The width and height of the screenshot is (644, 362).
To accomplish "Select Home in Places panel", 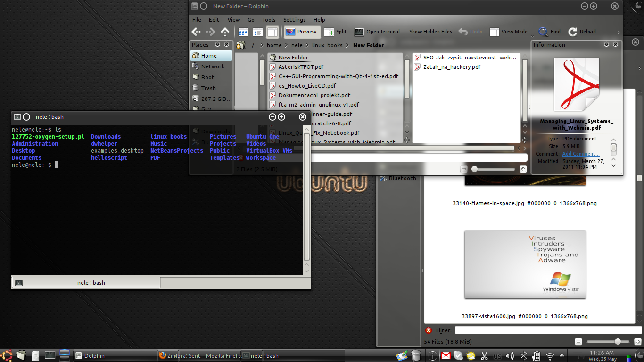I will tap(211, 55).
